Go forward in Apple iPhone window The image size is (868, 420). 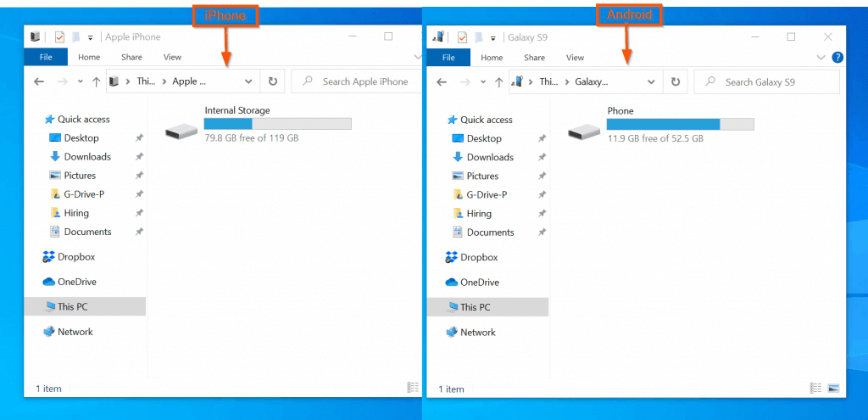63,81
